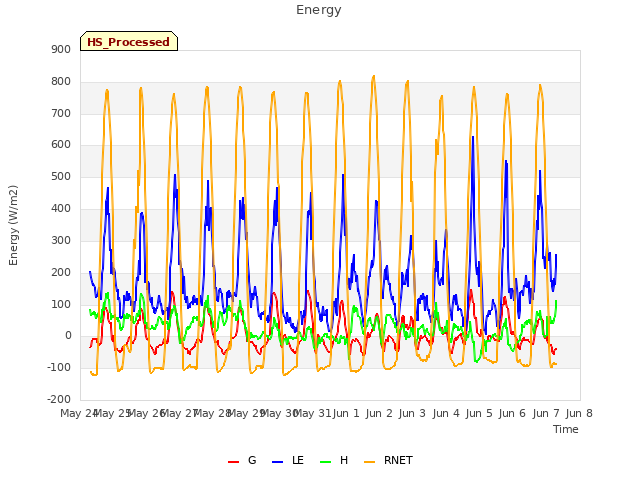Image resolution: width=640 pixels, height=480 pixels.
Task: Click the 400 y-axis tick label
Action: click(x=61, y=209)
